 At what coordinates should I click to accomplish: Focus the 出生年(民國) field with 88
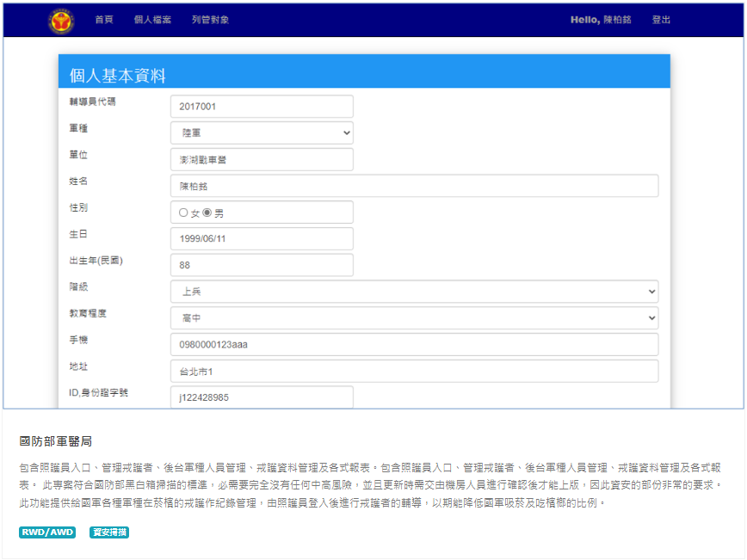coord(262,265)
